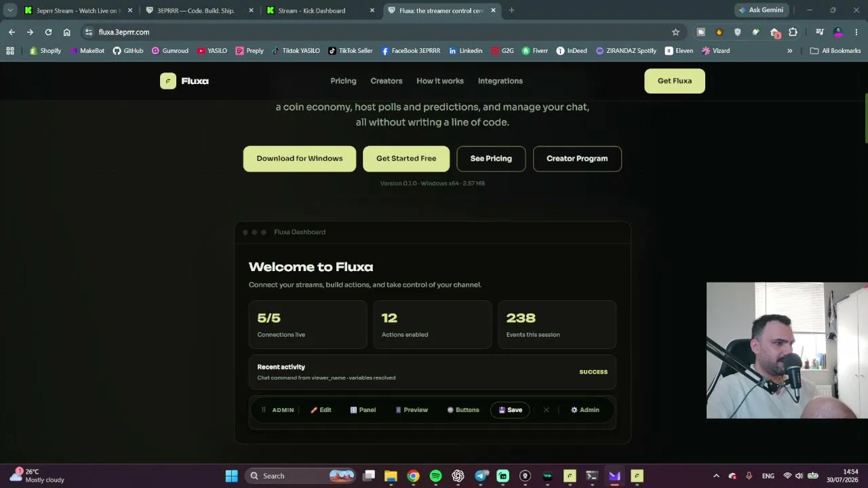Open the Integrations nav item
The width and height of the screenshot is (868, 488).
point(500,81)
